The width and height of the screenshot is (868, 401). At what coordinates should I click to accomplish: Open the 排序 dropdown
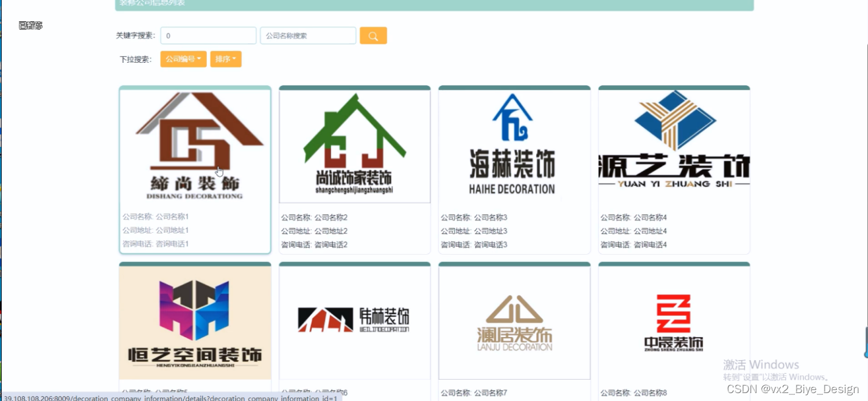click(x=226, y=59)
